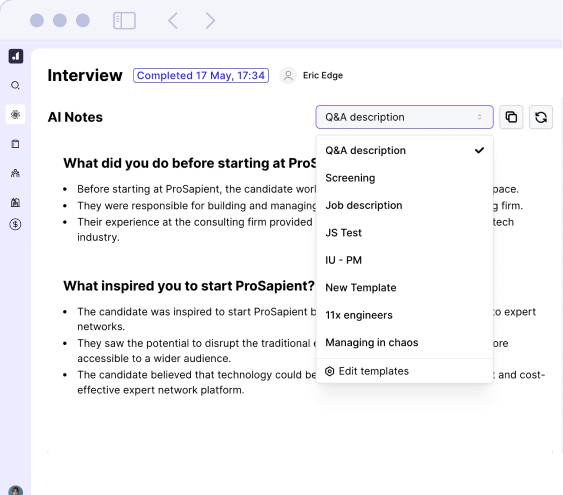Screen dimensions: 563x495
Task: Click the Completed 17 May, 17:34 badge
Action: 201,75
